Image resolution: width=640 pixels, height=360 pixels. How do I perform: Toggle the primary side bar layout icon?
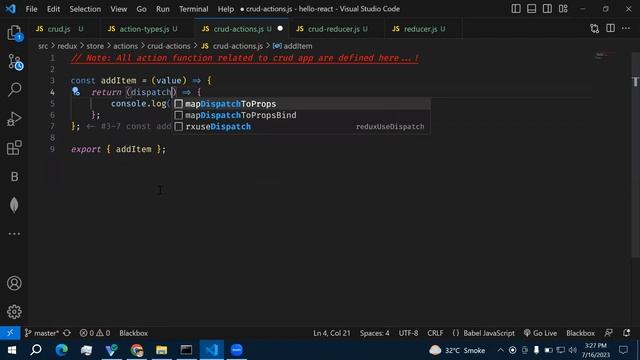point(516,9)
